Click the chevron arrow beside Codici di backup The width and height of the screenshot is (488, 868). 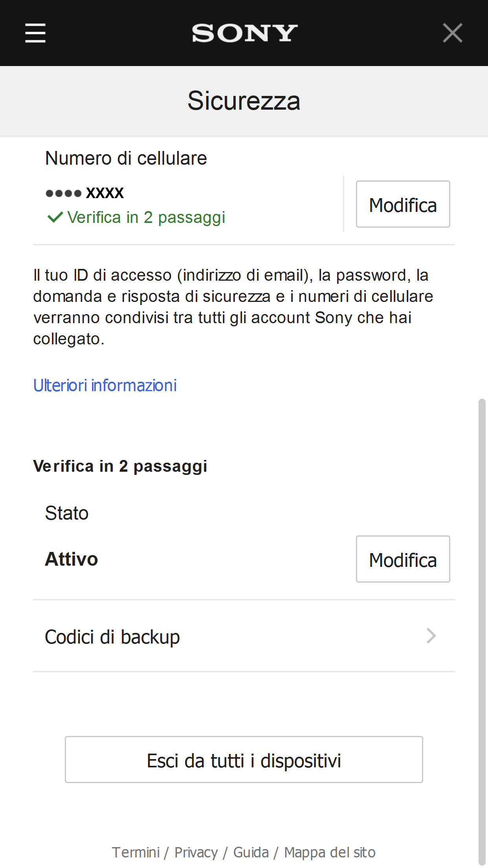tap(431, 636)
